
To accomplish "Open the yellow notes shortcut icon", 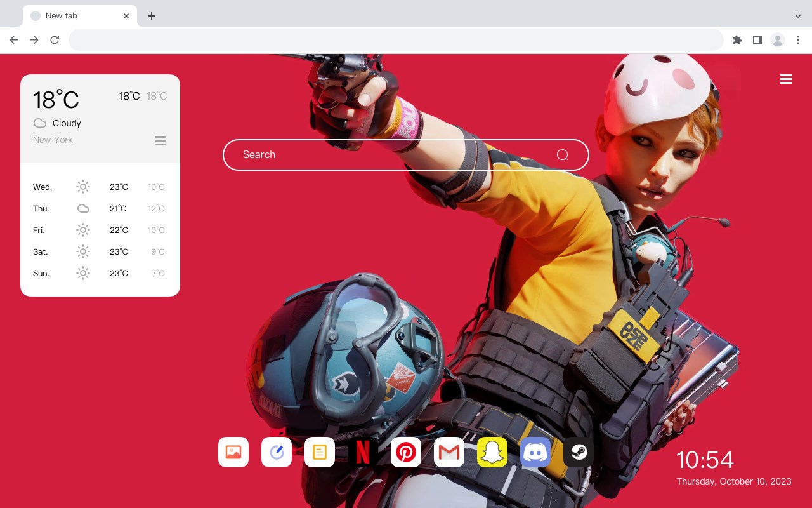I will tap(320, 452).
